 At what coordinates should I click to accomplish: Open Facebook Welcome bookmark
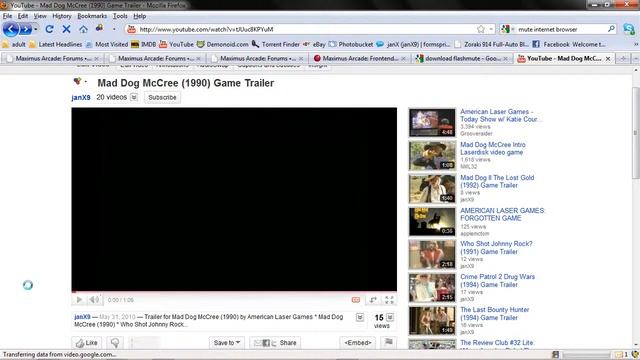[x=569, y=44]
